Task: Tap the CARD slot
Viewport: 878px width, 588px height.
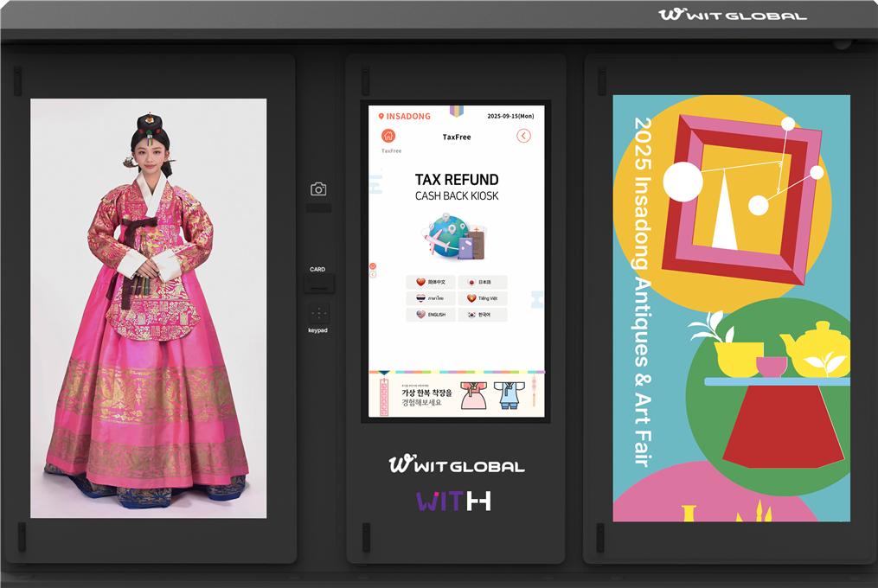Action: coord(318,283)
